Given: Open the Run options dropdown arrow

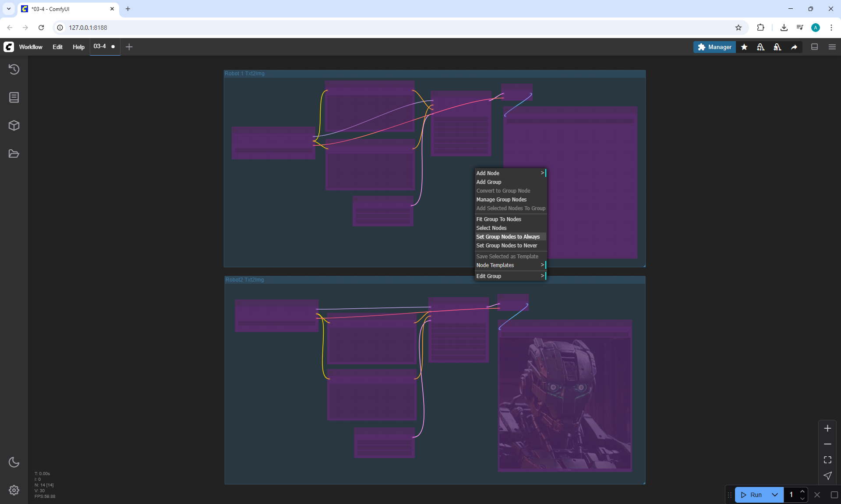Looking at the screenshot, I should 775,495.
